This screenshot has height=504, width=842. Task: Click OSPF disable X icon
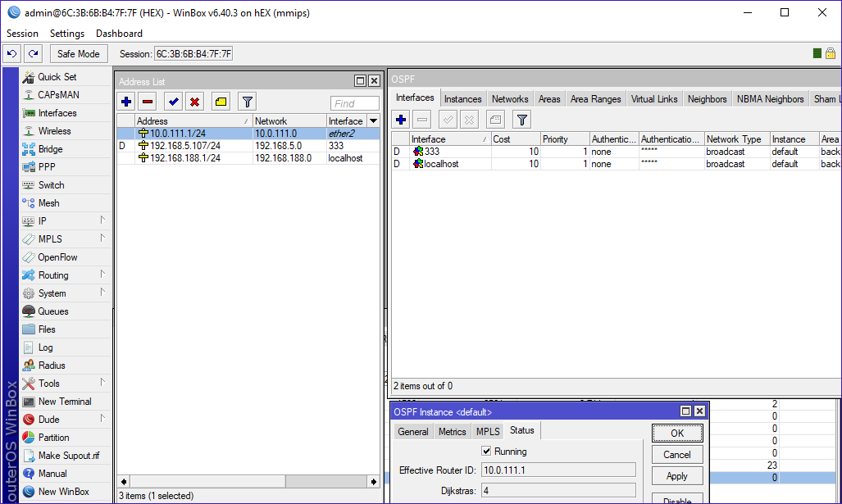coord(469,120)
